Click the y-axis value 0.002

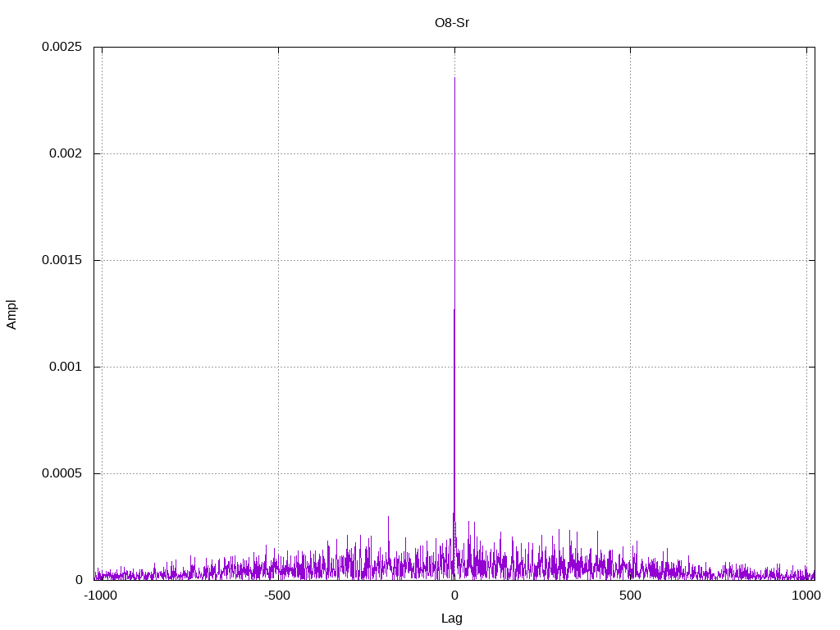coord(66,153)
